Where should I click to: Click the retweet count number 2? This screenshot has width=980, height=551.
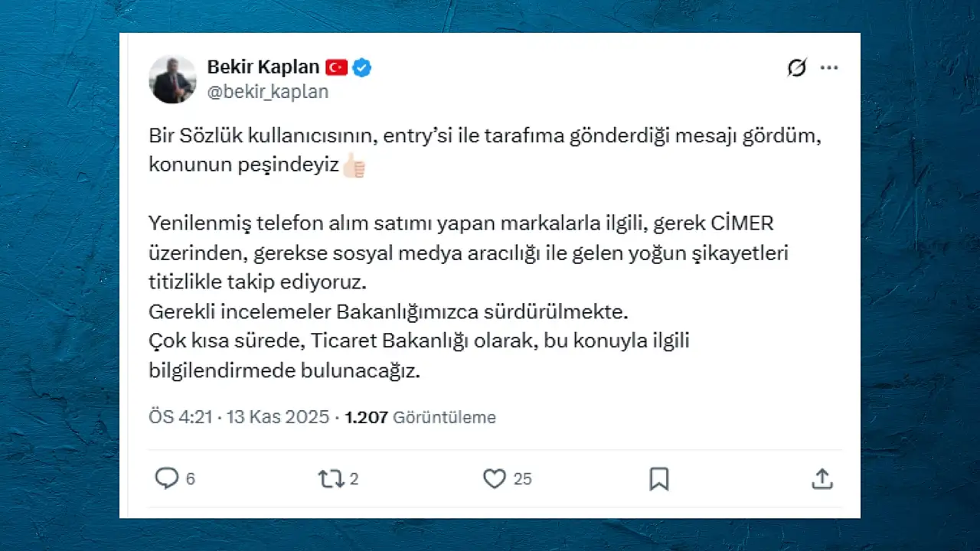pos(354,480)
